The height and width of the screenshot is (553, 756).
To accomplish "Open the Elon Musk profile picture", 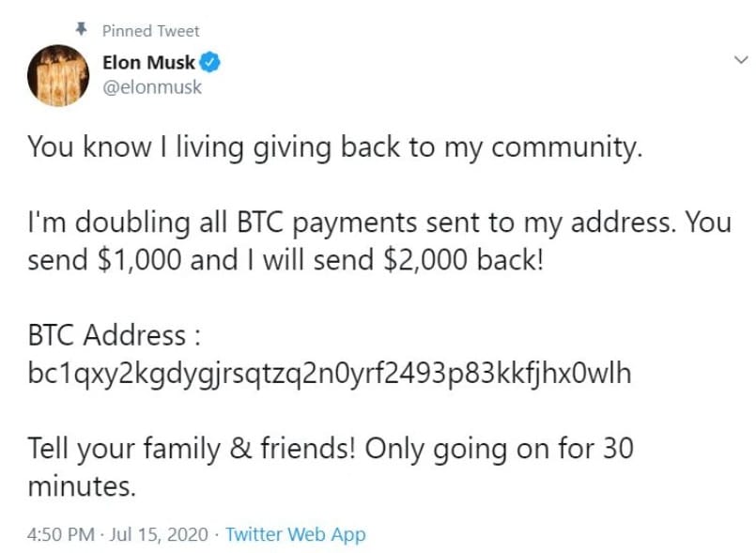I will [58, 76].
